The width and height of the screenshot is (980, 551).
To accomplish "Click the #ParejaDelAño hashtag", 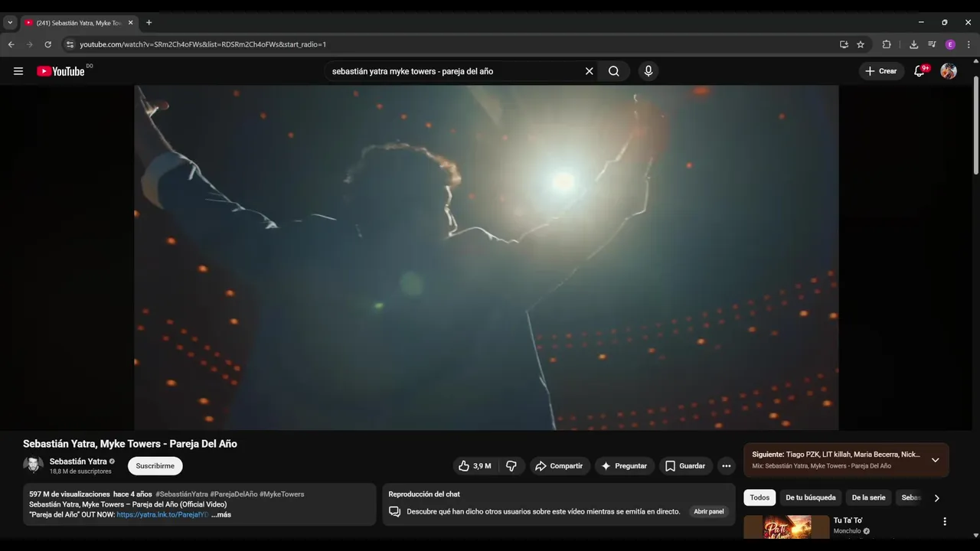I will pyautogui.click(x=234, y=494).
